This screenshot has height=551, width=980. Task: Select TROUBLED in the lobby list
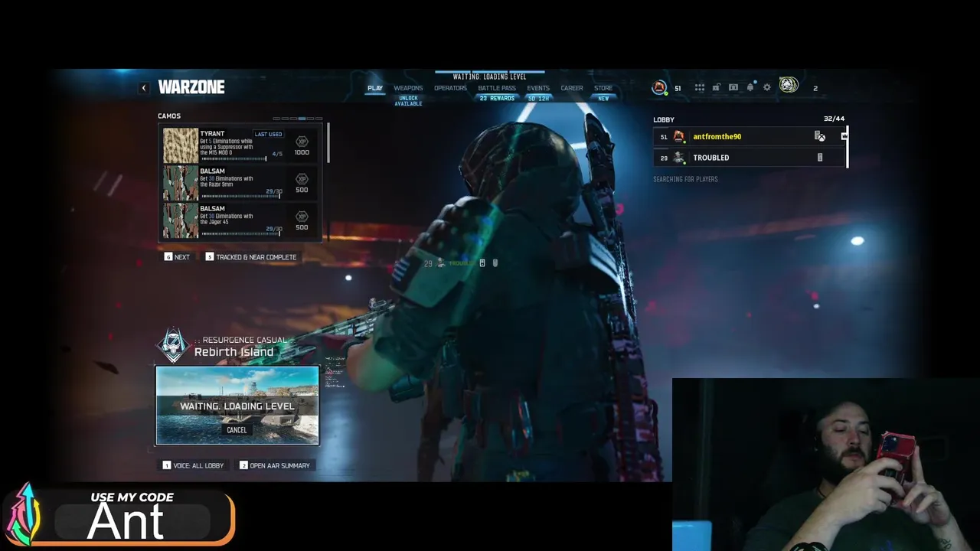(750, 158)
